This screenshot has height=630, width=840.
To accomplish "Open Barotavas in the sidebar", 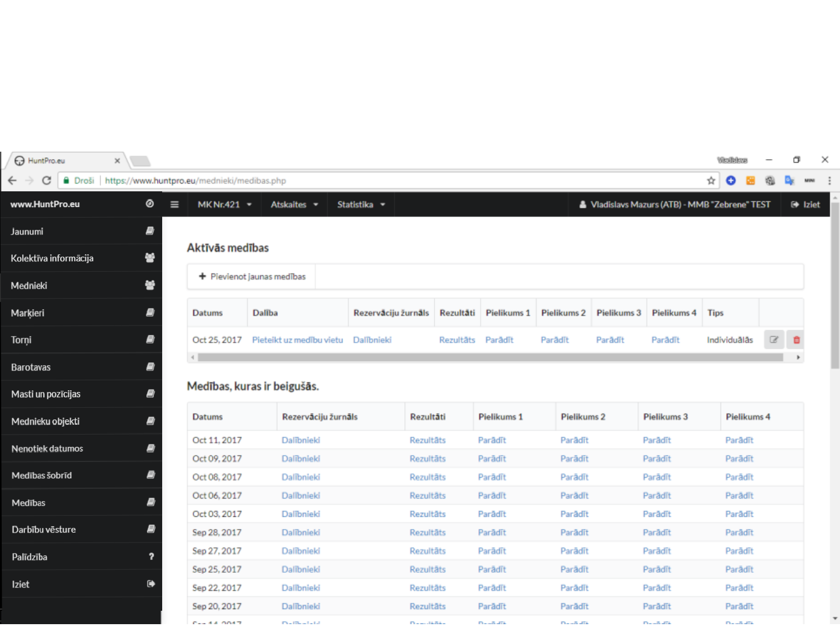I will pyautogui.click(x=82, y=367).
